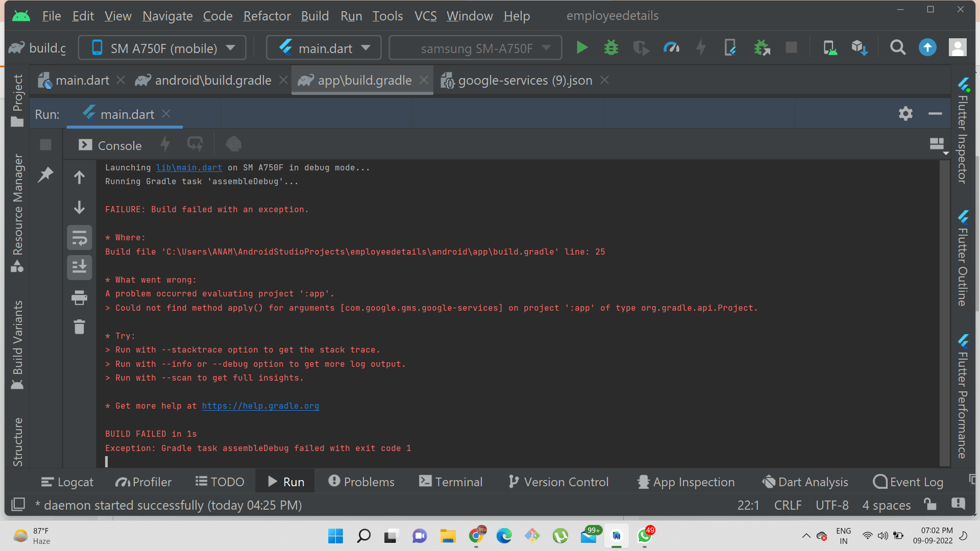Pin the main.dart run tab
The height and width of the screenshot is (551, 980).
pyautogui.click(x=45, y=174)
